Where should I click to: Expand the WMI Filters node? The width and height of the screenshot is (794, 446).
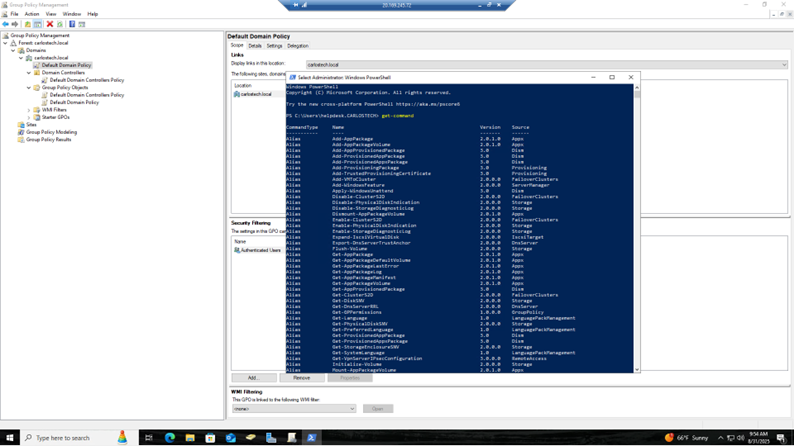[x=29, y=110]
